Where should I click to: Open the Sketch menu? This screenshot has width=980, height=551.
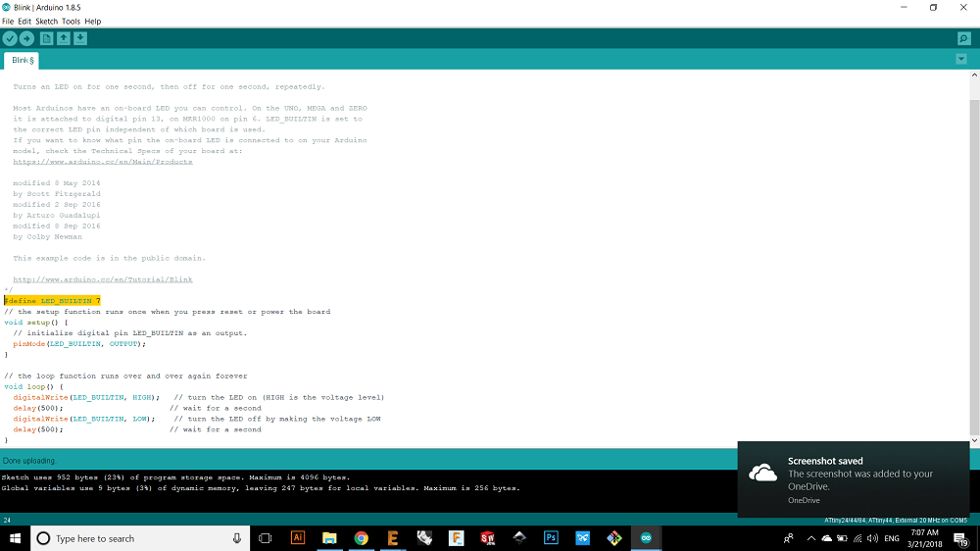(46, 22)
